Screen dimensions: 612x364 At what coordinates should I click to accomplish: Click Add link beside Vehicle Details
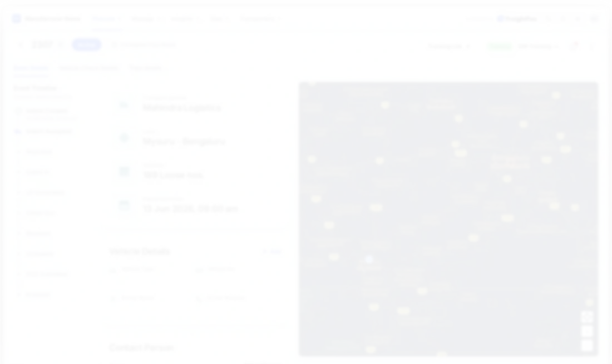pyautogui.click(x=272, y=252)
